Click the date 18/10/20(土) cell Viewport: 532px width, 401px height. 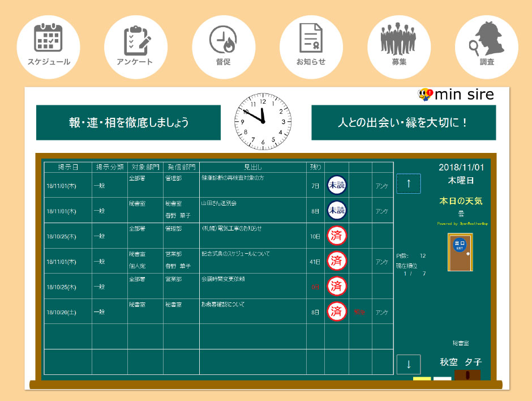62,313
